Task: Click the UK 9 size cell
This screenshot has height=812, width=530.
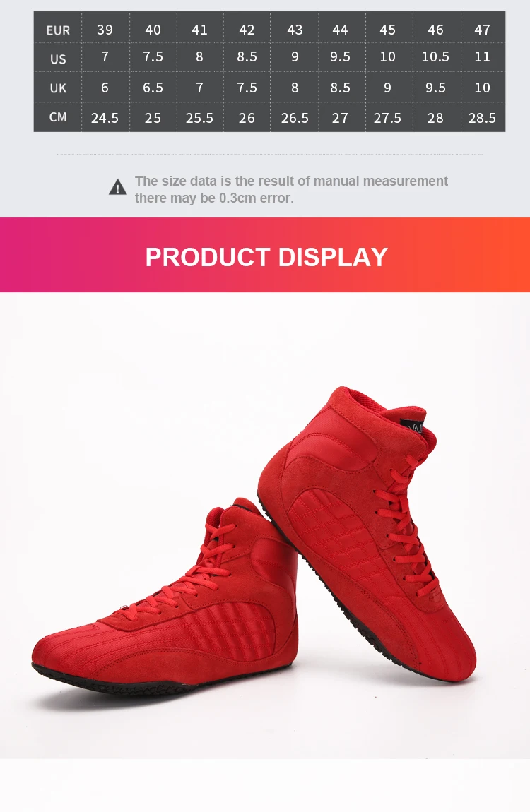Action: click(x=387, y=88)
